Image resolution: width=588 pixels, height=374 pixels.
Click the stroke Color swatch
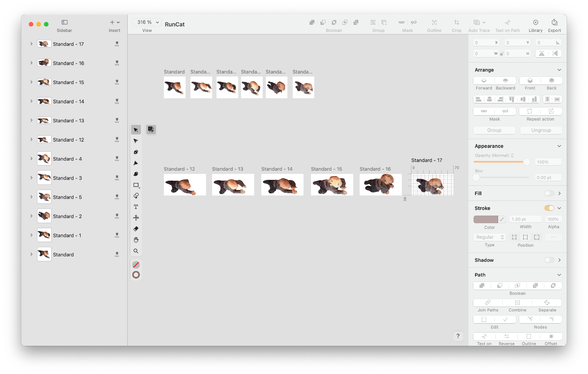[x=486, y=219]
